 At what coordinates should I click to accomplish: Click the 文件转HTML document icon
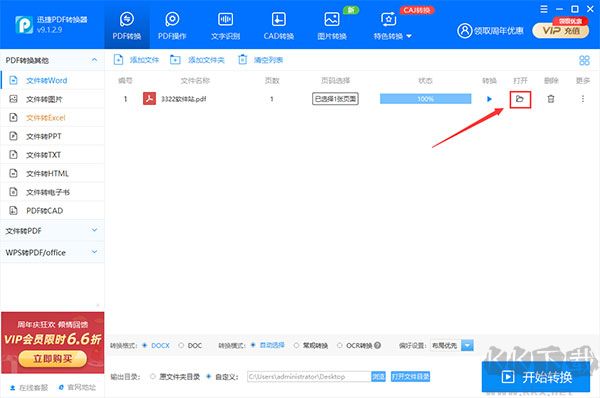pos(13,173)
